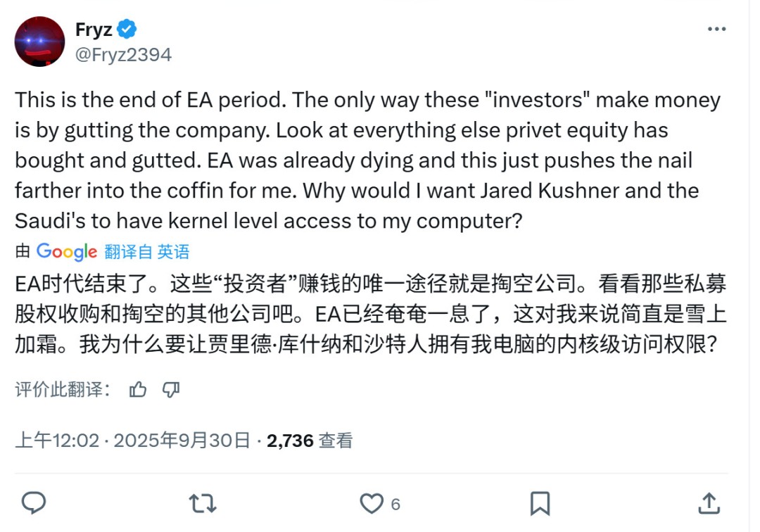Open @Fryz2394 profile handle
This screenshot has width=760, height=532.
(x=123, y=53)
